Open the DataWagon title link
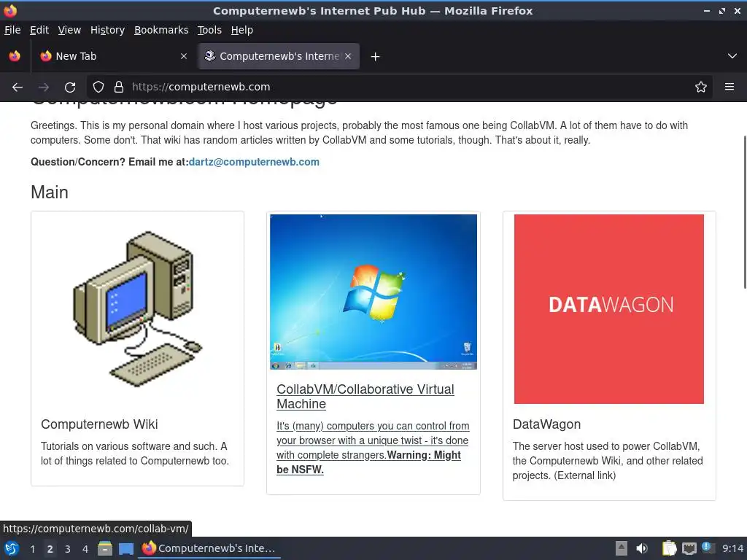The height and width of the screenshot is (560, 747). (546, 424)
